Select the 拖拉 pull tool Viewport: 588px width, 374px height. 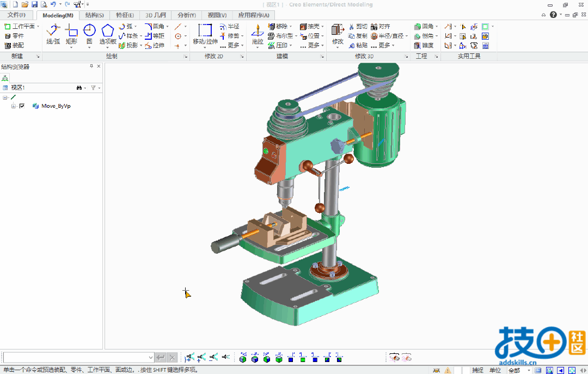point(257,34)
